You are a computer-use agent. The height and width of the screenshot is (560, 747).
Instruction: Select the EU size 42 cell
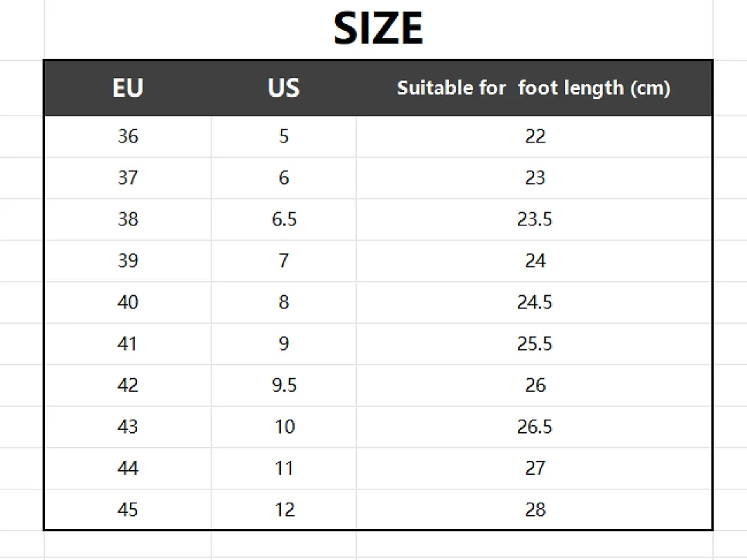tap(128, 385)
